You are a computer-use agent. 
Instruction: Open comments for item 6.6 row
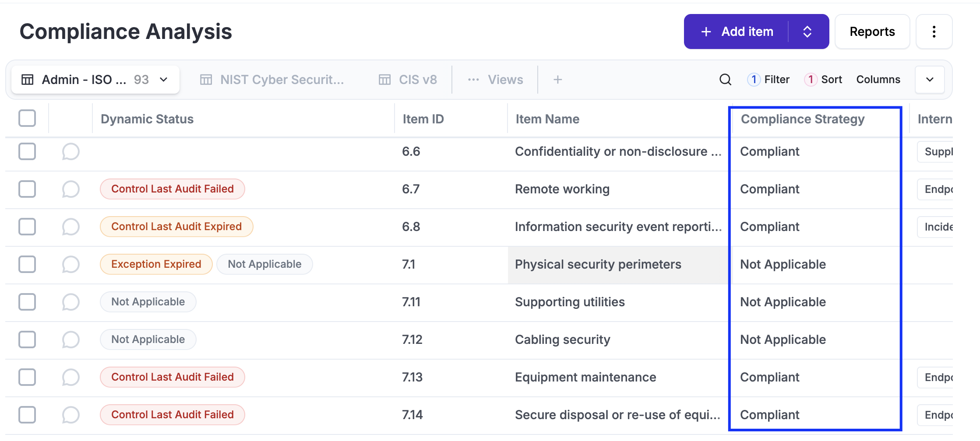(71, 152)
